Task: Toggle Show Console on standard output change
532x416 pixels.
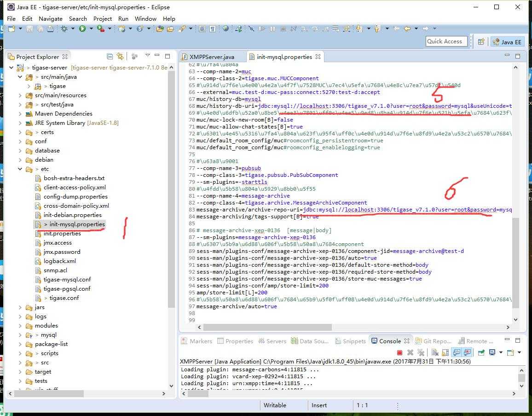Action: coord(457,352)
